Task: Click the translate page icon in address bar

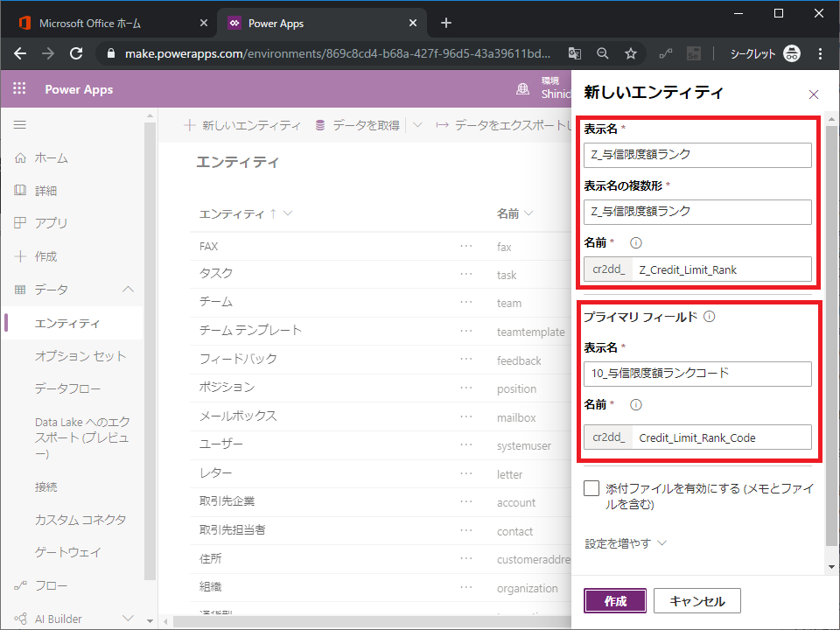Action: click(x=574, y=53)
